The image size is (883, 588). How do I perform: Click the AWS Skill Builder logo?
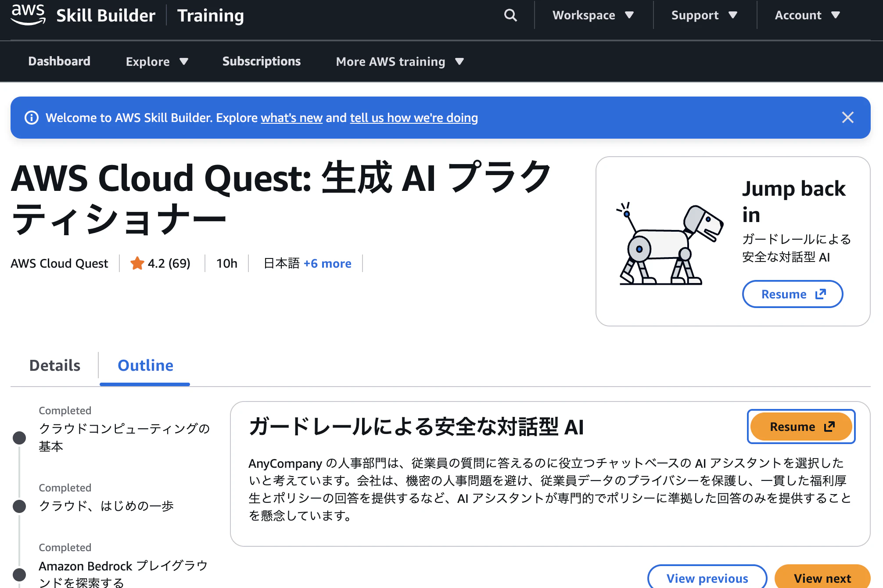[x=83, y=15]
